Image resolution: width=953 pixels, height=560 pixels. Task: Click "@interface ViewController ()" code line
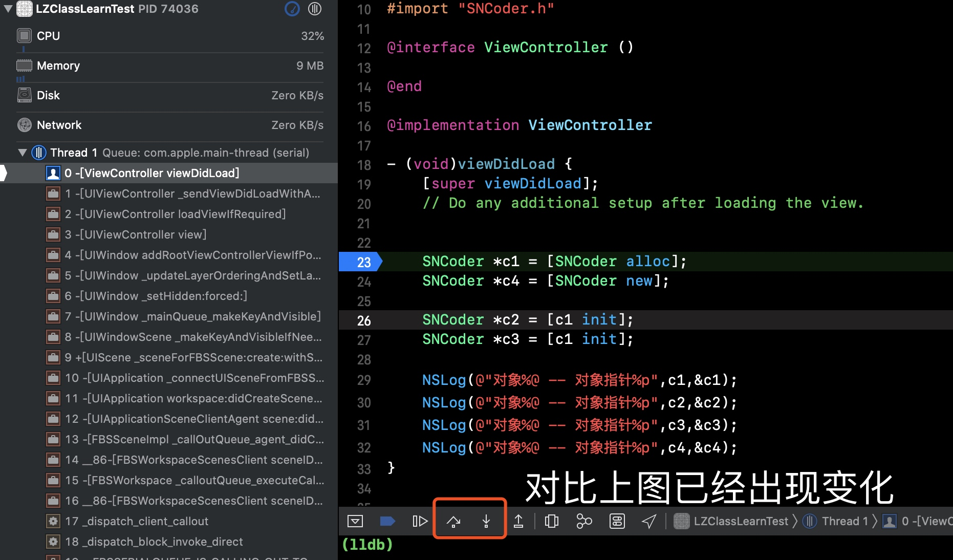pyautogui.click(x=510, y=48)
